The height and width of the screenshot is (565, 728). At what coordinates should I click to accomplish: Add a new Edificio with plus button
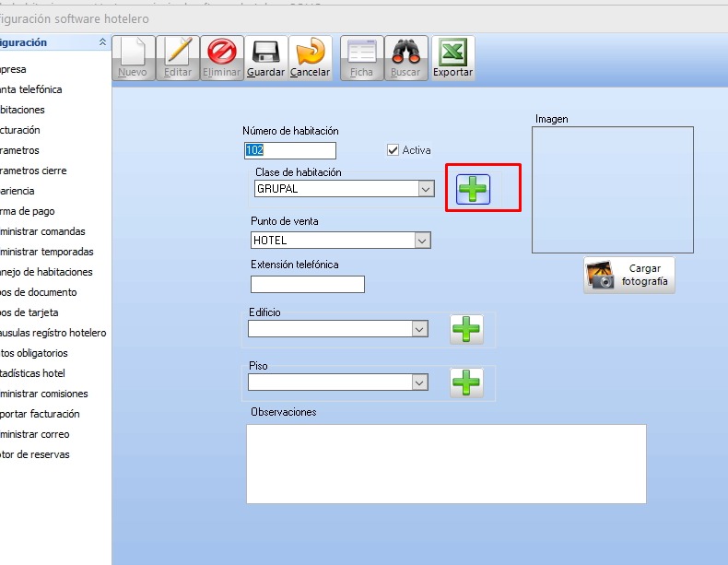466,329
